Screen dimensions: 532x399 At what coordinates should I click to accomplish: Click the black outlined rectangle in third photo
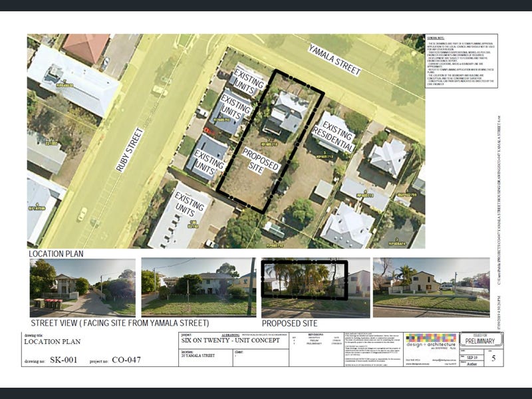(x=305, y=278)
